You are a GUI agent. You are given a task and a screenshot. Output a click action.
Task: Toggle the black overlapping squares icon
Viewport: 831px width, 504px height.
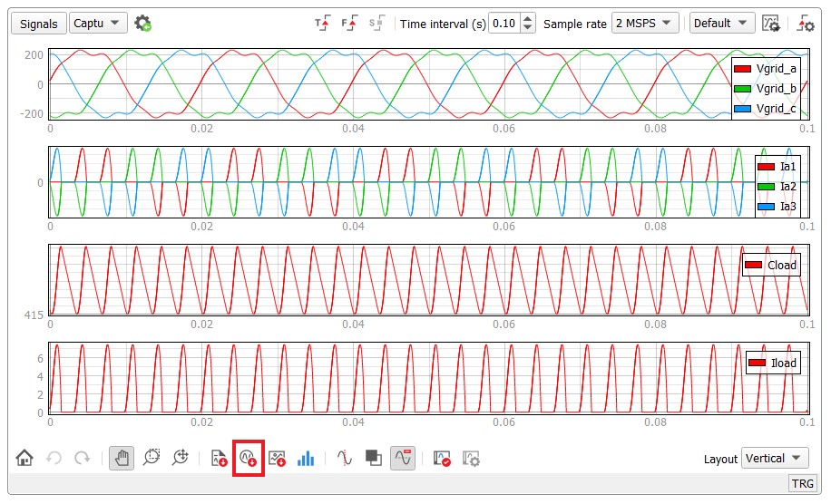373,459
